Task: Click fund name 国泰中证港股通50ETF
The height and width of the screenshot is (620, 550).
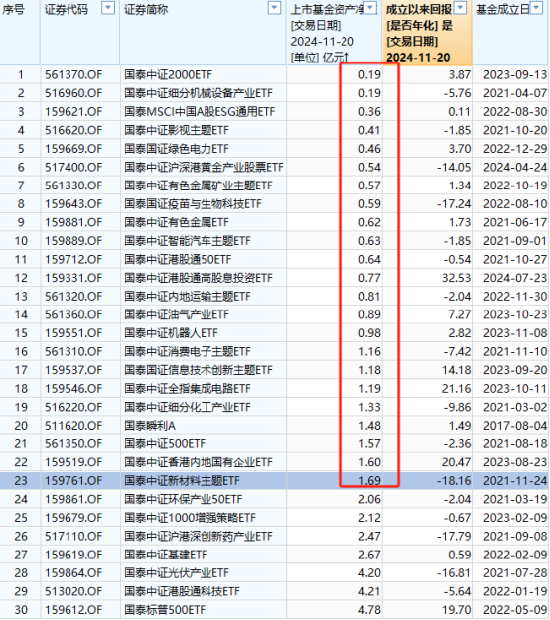Action: coord(178,259)
